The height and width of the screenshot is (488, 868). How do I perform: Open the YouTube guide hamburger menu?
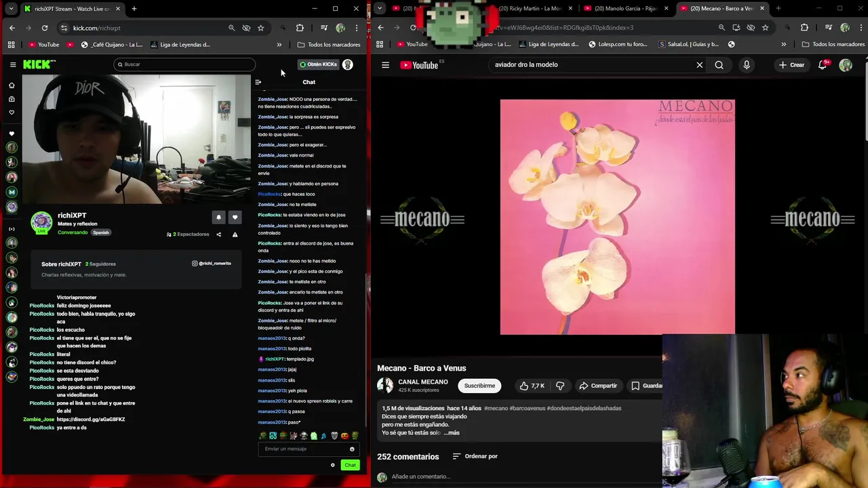coord(385,65)
